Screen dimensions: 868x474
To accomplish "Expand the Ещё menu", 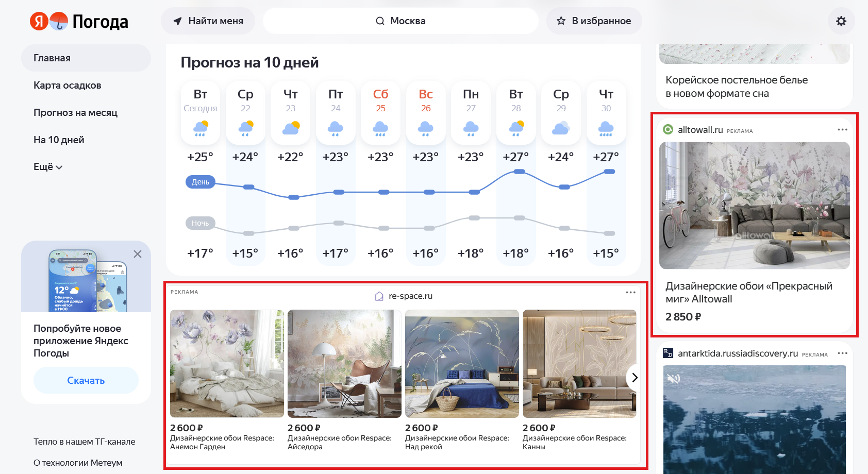I will click(48, 167).
